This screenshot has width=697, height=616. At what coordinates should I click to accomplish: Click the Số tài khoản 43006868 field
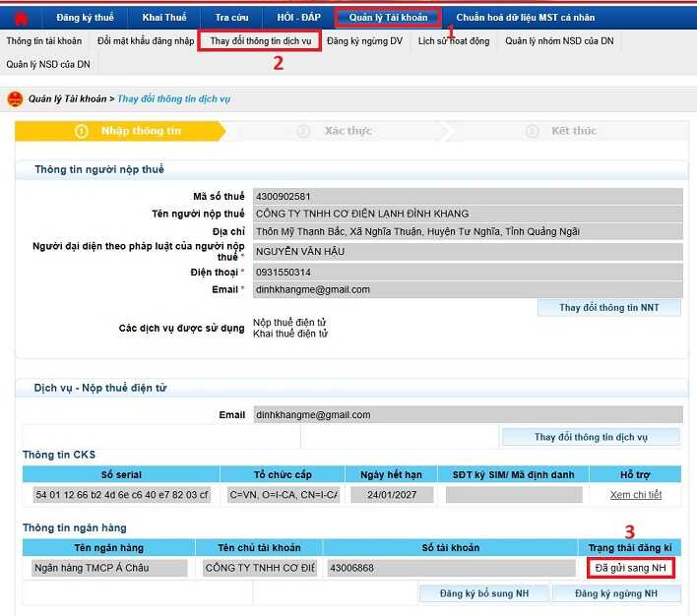pyautogui.click(x=451, y=568)
